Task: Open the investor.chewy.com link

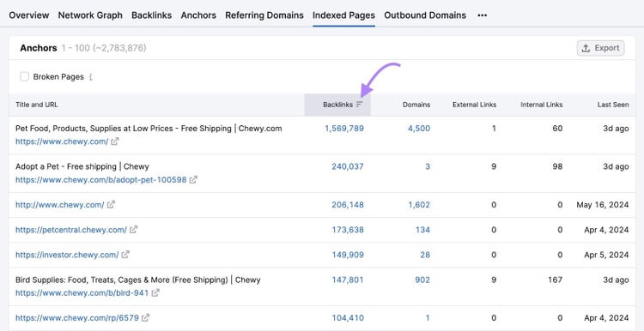Action: [67, 255]
